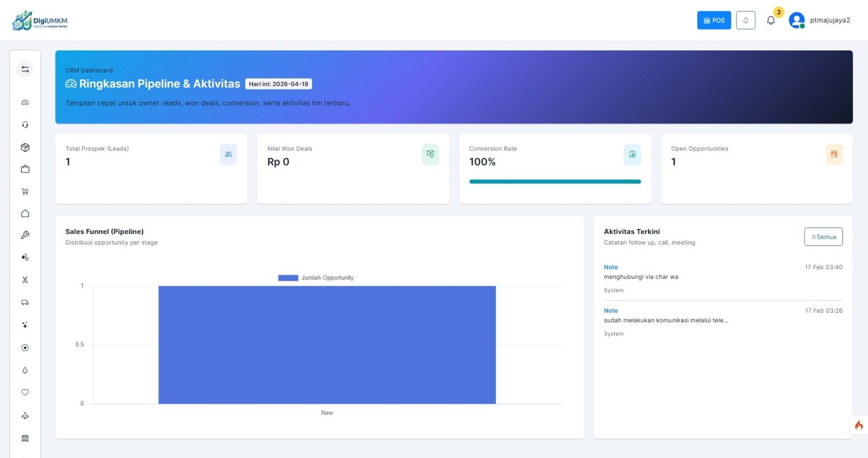Image resolution: width=868 pixels, height=458 pixels.
Task: Open the POS button
Action: [x=714, y=20]
